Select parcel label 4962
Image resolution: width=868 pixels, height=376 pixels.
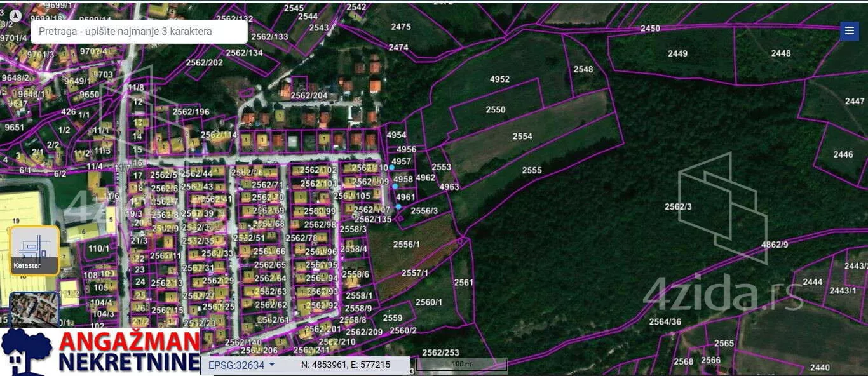click(x=426, y=178)
